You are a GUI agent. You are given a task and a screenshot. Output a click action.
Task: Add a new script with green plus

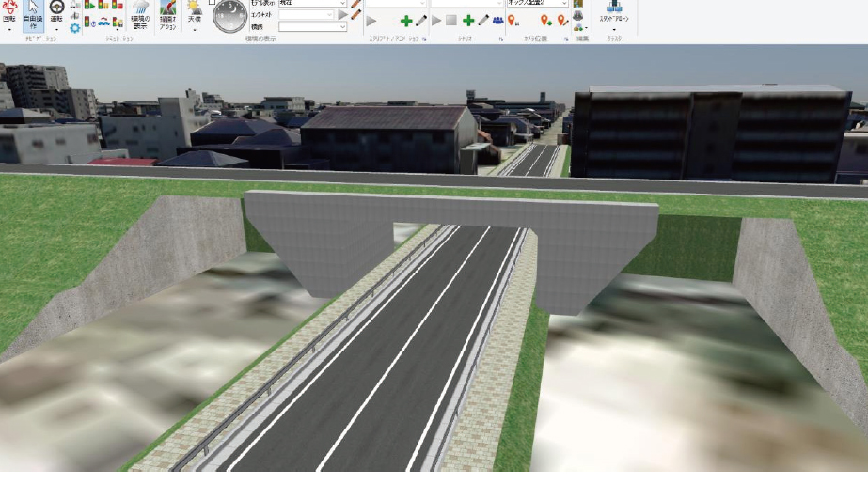406,21
